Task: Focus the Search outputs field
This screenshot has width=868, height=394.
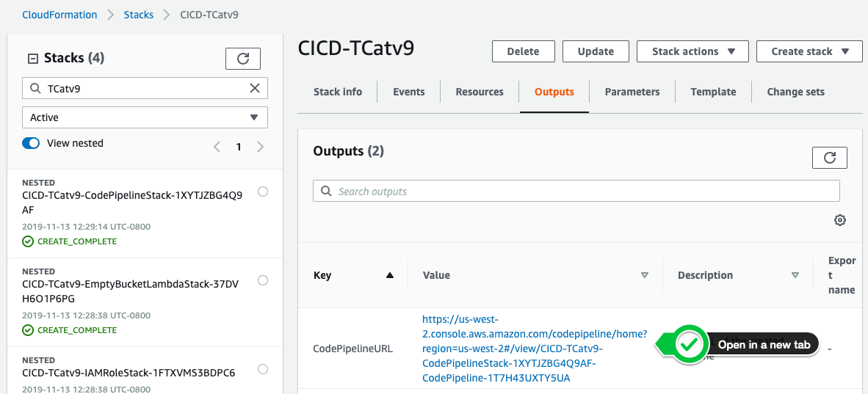Action: [x=576, y=191]
